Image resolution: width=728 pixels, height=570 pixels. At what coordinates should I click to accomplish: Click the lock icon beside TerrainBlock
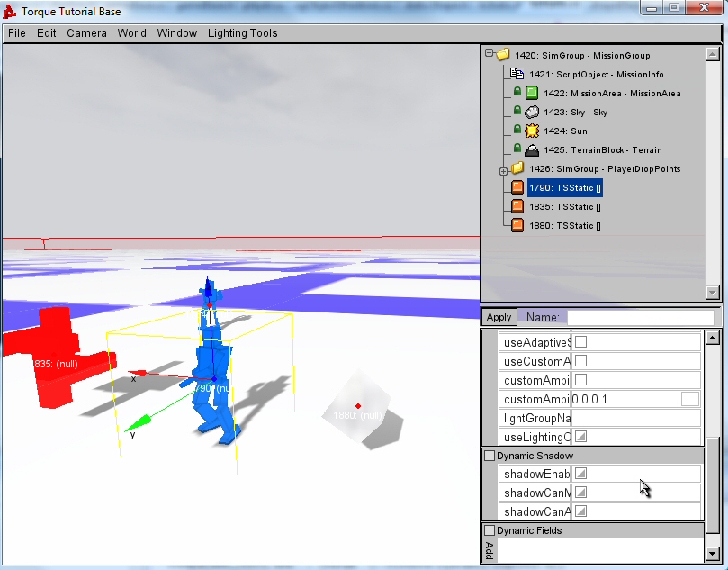click(x=517, y=149)
